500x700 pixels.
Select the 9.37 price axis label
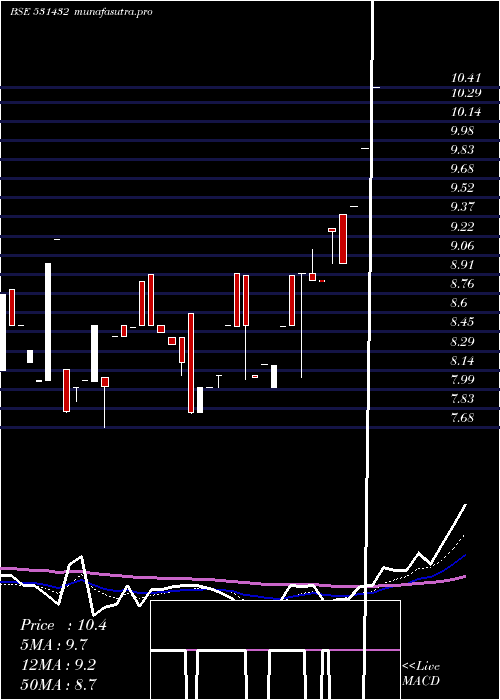click(x=462, y=207)
